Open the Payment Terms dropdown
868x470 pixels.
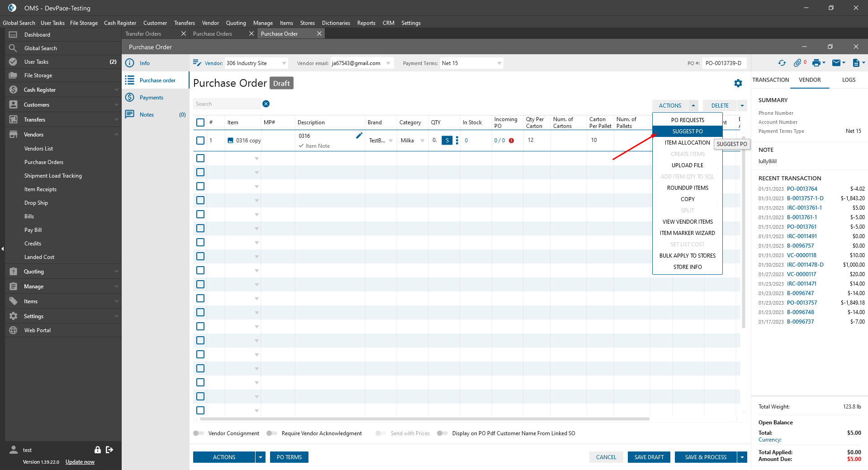pyautogui.click(x=499, y=63)
